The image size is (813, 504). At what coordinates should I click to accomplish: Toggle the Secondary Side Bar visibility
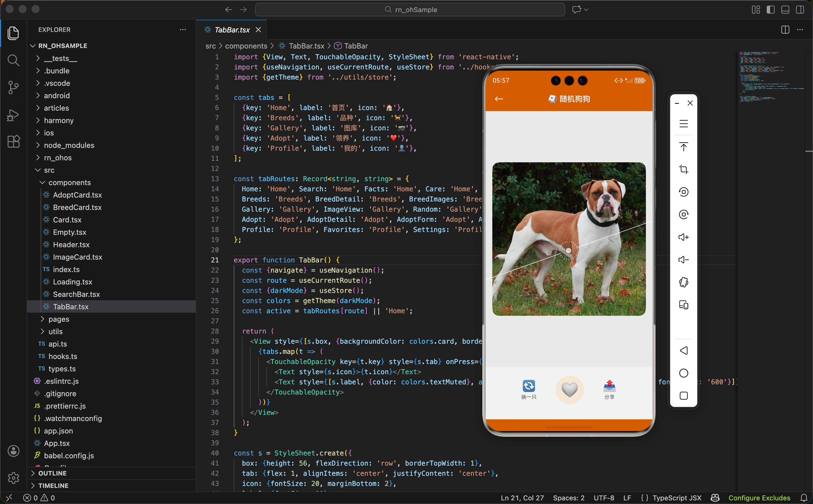[800, 10]
